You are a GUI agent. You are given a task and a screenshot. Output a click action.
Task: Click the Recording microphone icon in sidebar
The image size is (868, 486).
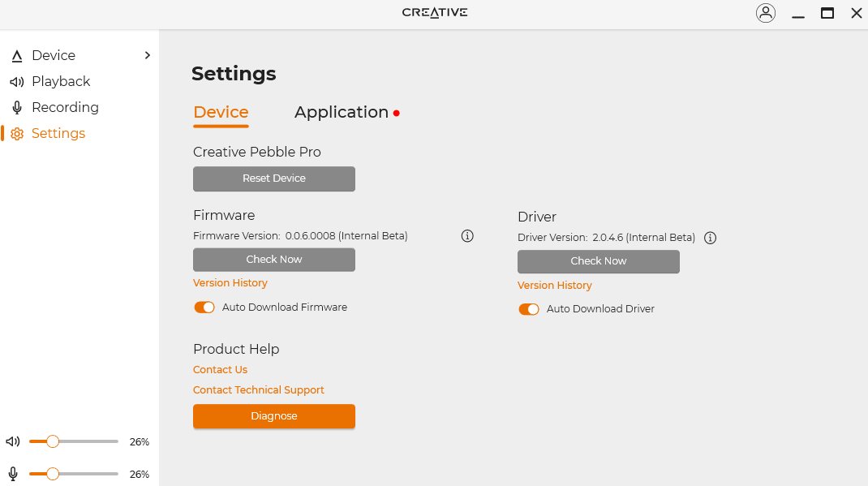17,108
